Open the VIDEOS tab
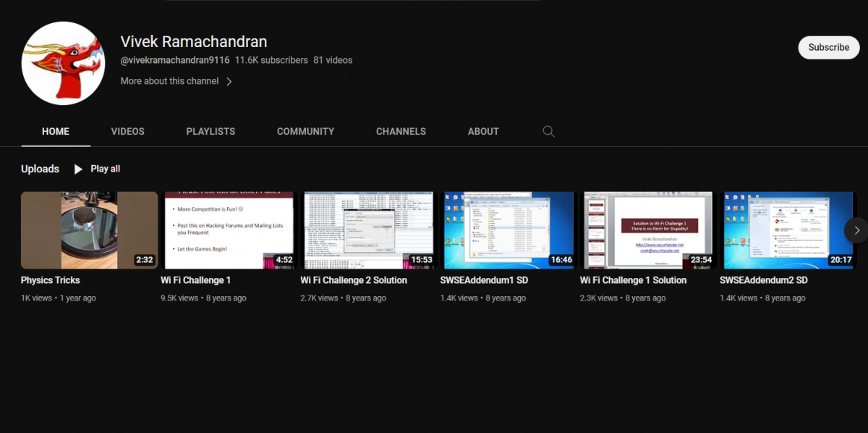868x433 pixels. point(128,131)
